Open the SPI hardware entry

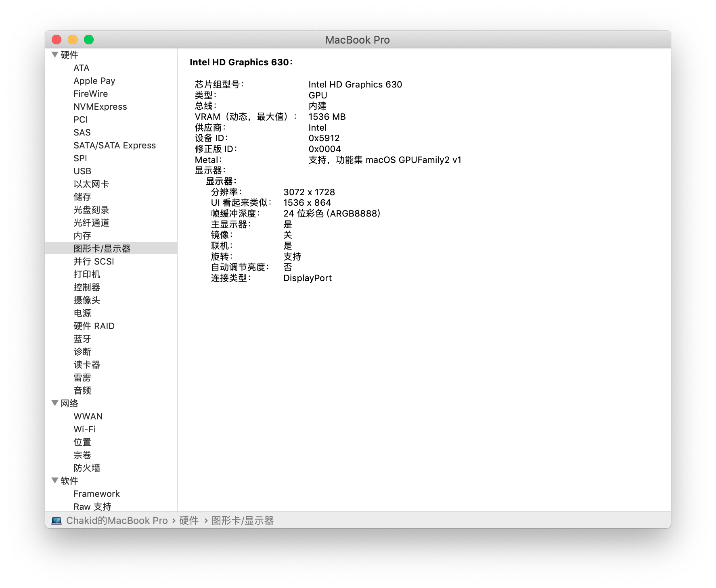[80, 158]
